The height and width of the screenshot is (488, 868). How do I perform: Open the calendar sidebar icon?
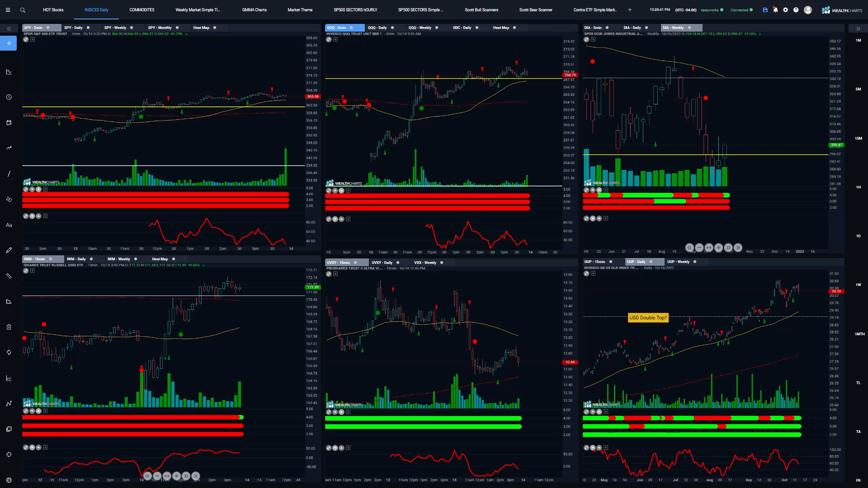9,122
